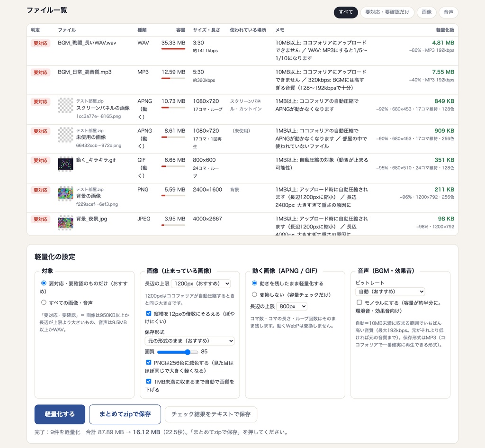Viewport: 485px width, 448px height.
Task: Click the 12.59 MB size value
Action: (x=173, y=72)
